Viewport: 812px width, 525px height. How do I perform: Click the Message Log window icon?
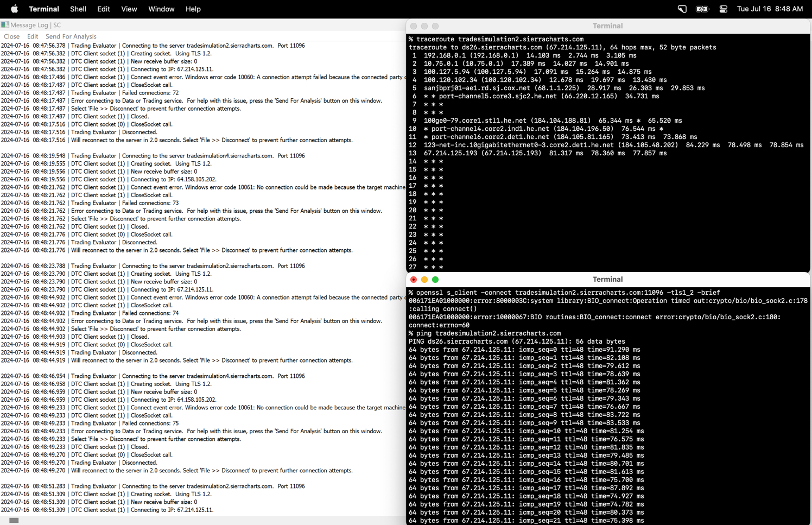click(5, 25)
